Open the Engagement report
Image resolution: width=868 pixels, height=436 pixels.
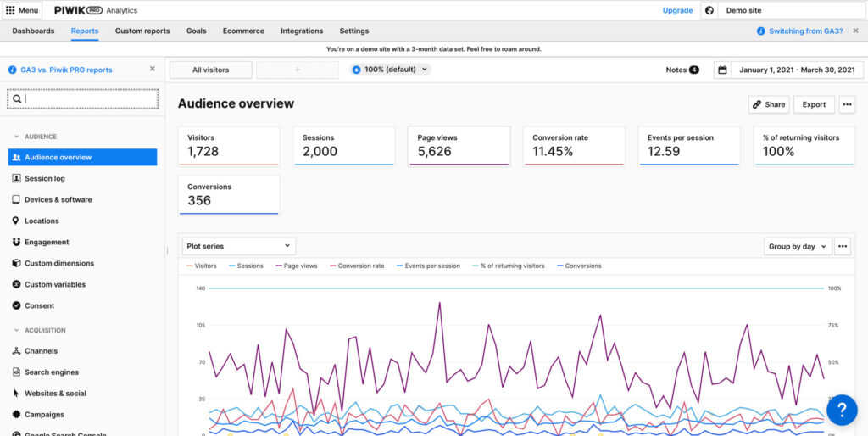pos(47,242)
